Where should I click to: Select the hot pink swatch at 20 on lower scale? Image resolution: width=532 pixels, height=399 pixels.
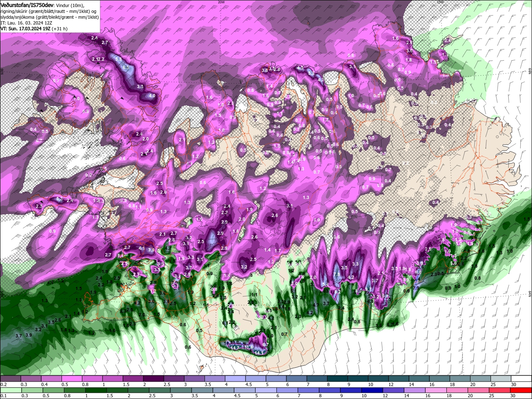click(479, 390)
